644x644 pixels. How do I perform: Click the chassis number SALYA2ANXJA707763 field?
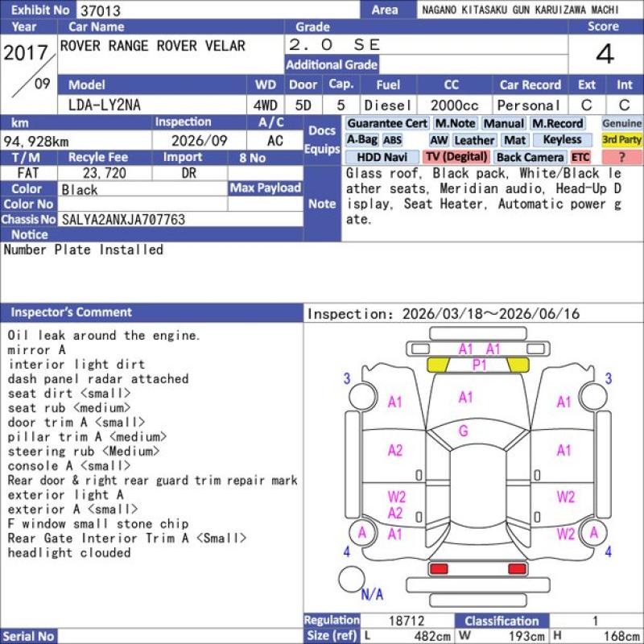[180, 219]
